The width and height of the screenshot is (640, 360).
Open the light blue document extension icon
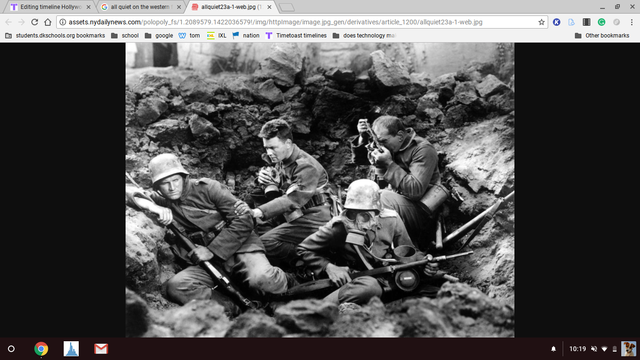coord(571,22)
